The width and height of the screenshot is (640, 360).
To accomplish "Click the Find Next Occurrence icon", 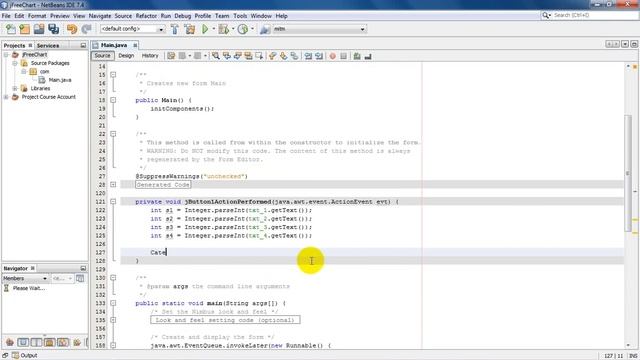I will (x=238, y=56).
